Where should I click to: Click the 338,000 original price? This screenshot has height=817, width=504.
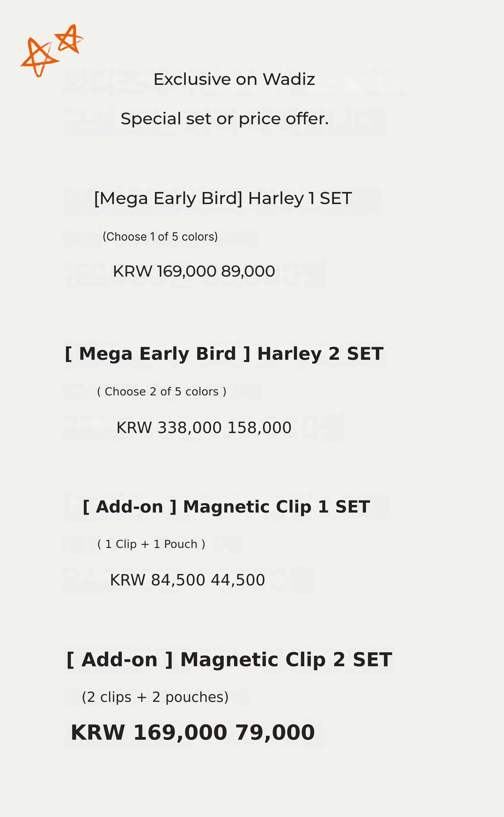189,428
